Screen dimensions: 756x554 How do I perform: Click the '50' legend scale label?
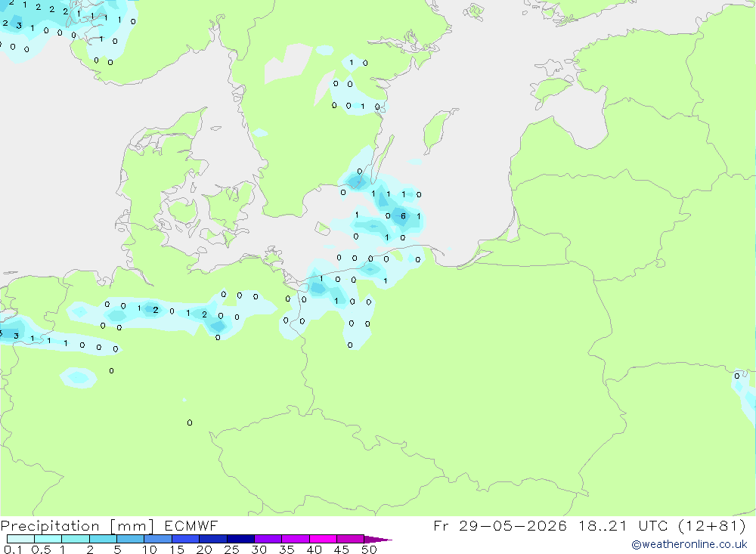pos(369,549)
